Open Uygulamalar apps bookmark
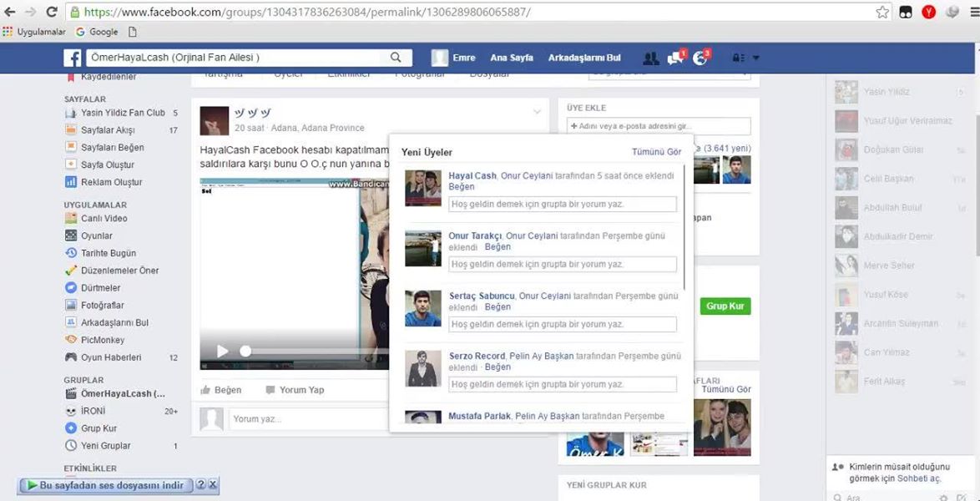The image size is (980, 501). (x=34, y=31)
